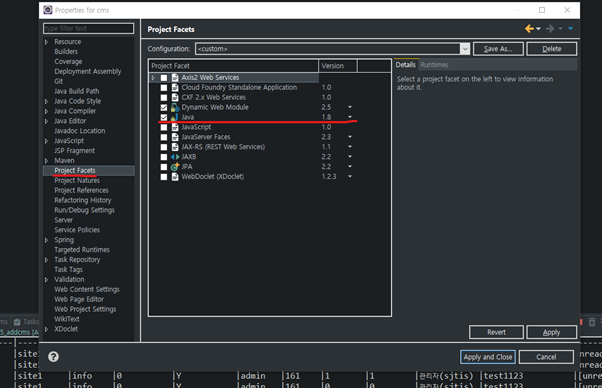Expand the Validation category
The width and height of the screenshot is (602, 388).
coord(46,280)
